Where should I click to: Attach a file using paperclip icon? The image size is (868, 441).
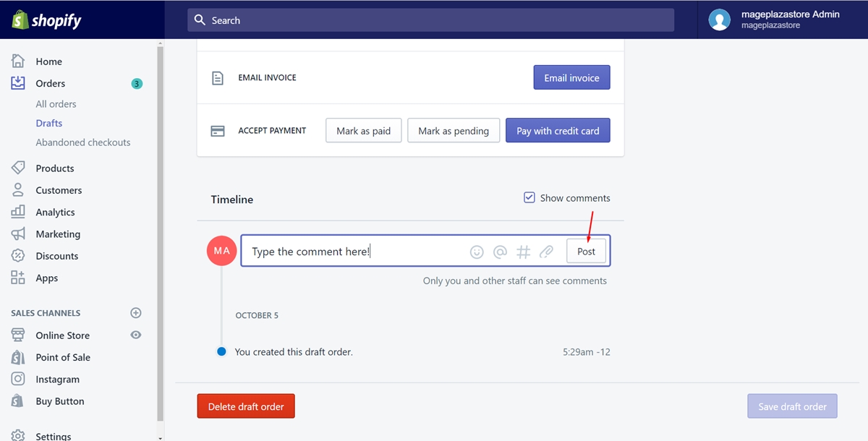click(547, 252)
